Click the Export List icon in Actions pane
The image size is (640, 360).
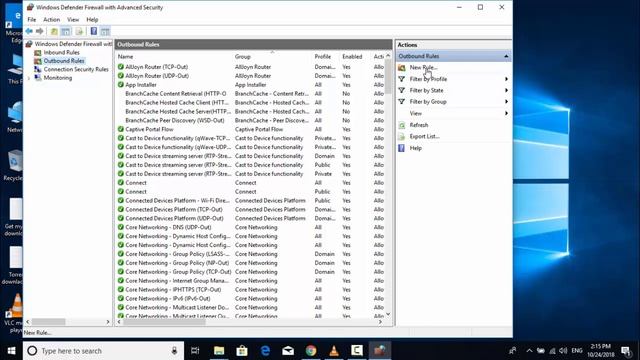[402, 136]
